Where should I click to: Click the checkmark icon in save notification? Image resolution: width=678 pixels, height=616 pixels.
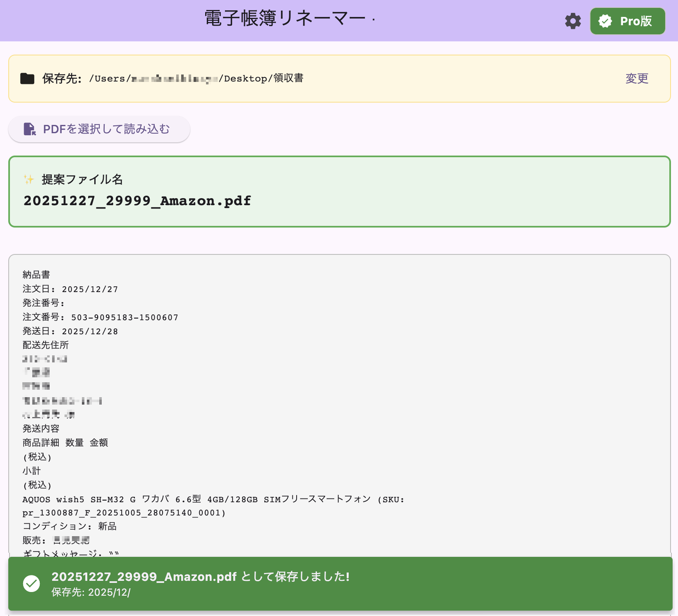point(31,584)
